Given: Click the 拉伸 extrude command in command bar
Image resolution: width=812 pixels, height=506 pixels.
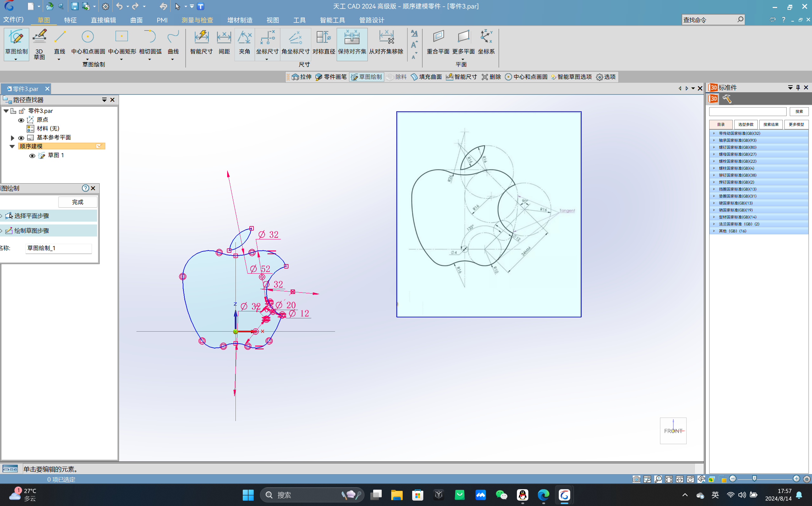Looking at the screenshot, I should point(301,77).
